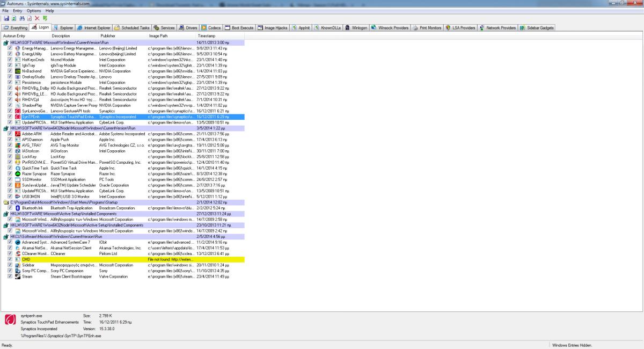Uncheck the Sony PC Companion checkbox
The width and height of the screenshot is (644, 349).
click(10, 271)
